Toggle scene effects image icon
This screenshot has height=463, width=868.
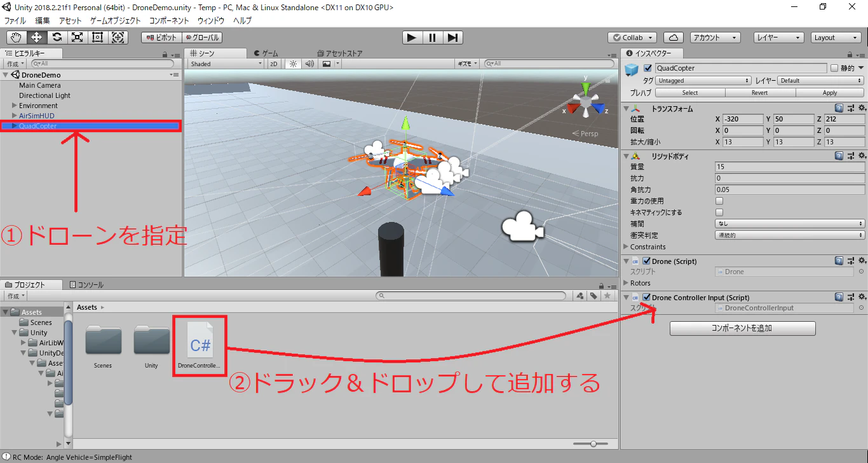tap(327, 64)
